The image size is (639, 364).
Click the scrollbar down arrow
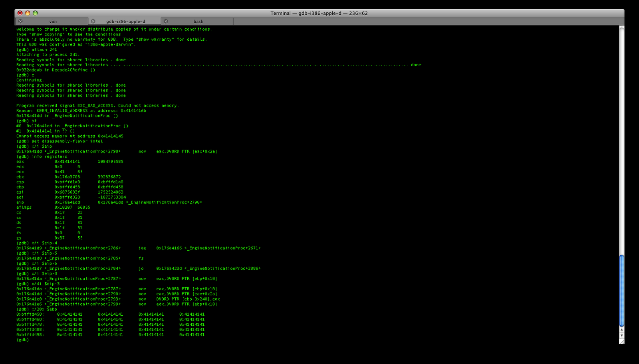point(621,336)
